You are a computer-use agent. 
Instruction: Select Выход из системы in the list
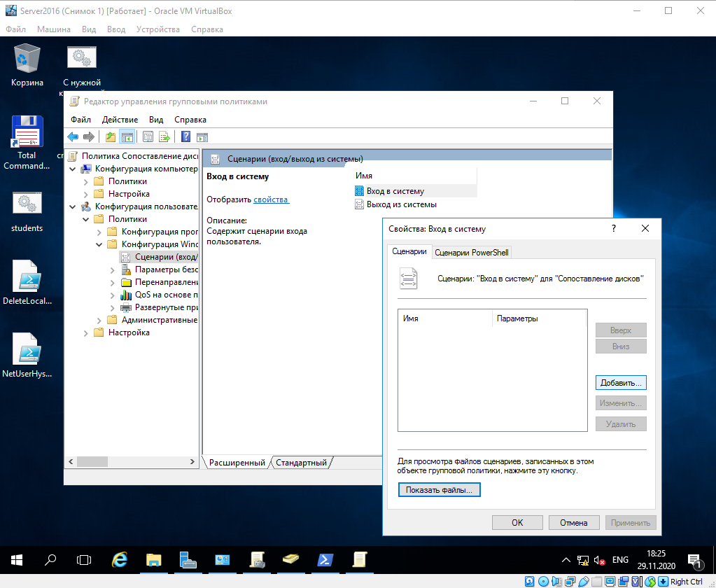[x=401, y=204]
